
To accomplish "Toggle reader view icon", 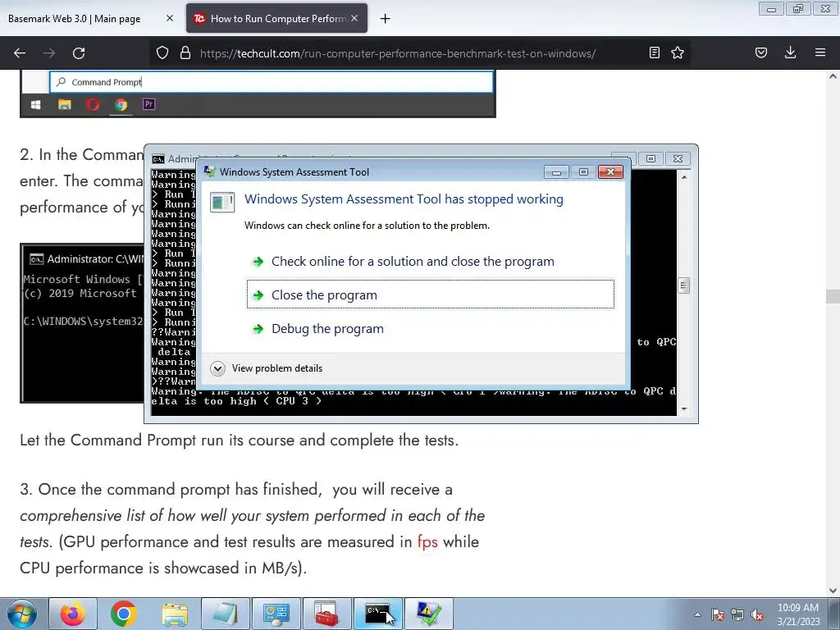I will point(654,53).
